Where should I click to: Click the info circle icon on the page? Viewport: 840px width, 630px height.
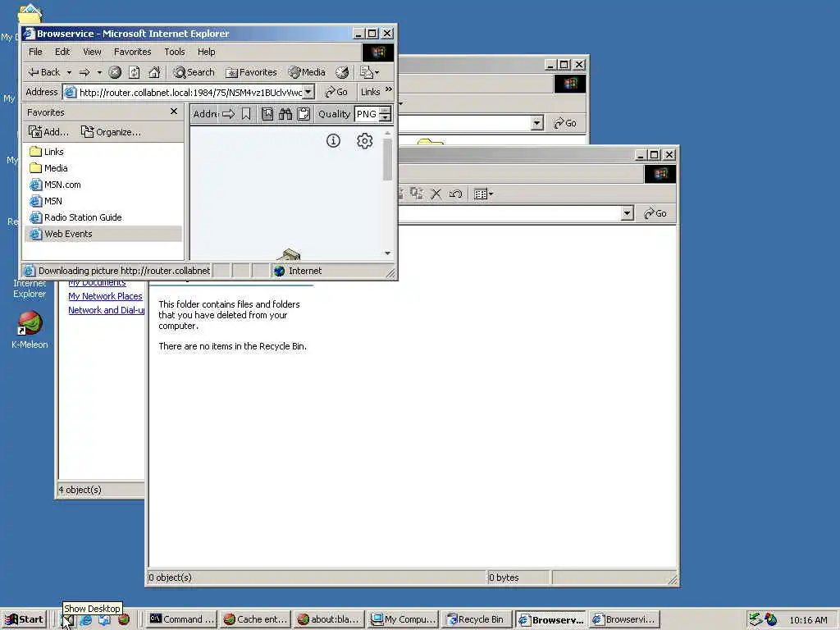(333, 141)
